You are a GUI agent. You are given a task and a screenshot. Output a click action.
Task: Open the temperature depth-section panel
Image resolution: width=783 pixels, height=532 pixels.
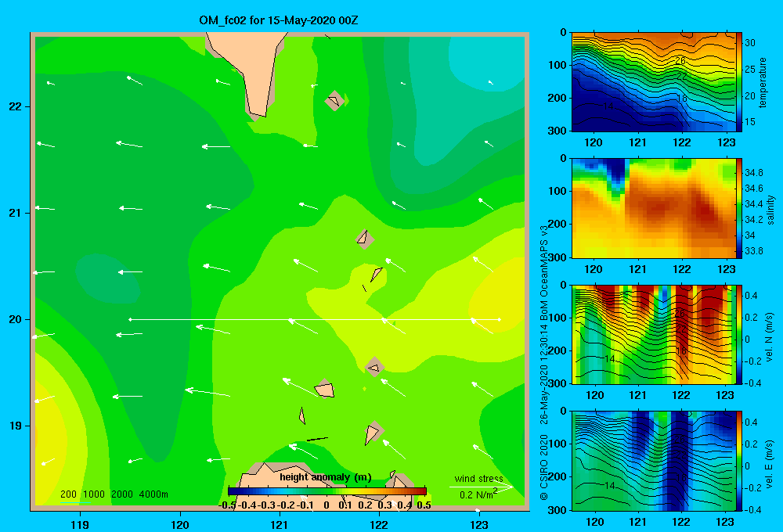(x=653, y=82)
